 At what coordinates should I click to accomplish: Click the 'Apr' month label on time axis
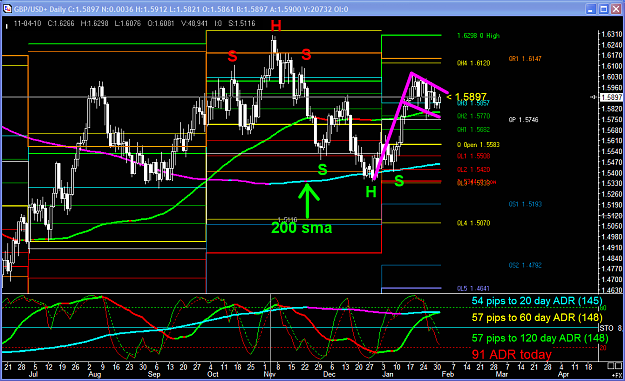(563, 375)
